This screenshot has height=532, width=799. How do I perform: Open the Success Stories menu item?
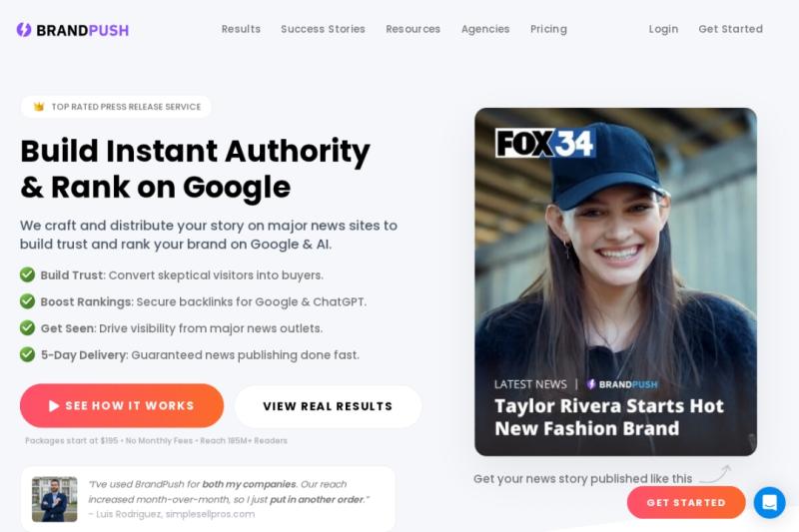pyautogui.click(x=323, y=29)
